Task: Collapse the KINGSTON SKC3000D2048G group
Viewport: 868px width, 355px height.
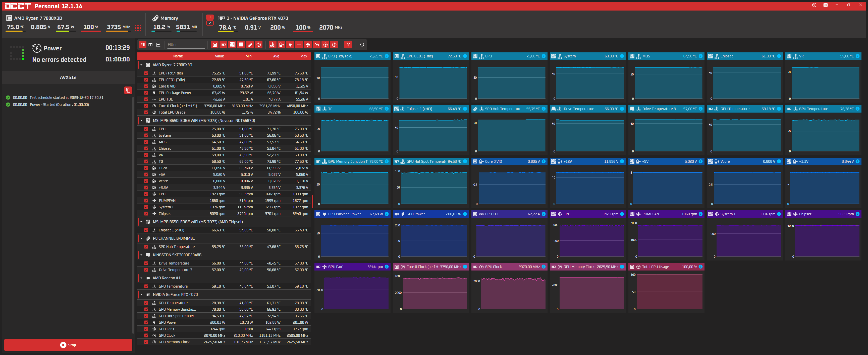Action: pyautogui.click(x=141, y=255)
